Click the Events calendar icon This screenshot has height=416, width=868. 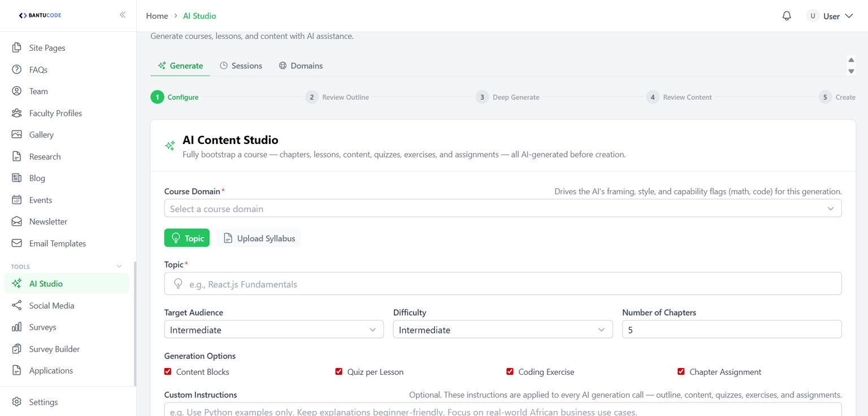click(x=17, y=200)
